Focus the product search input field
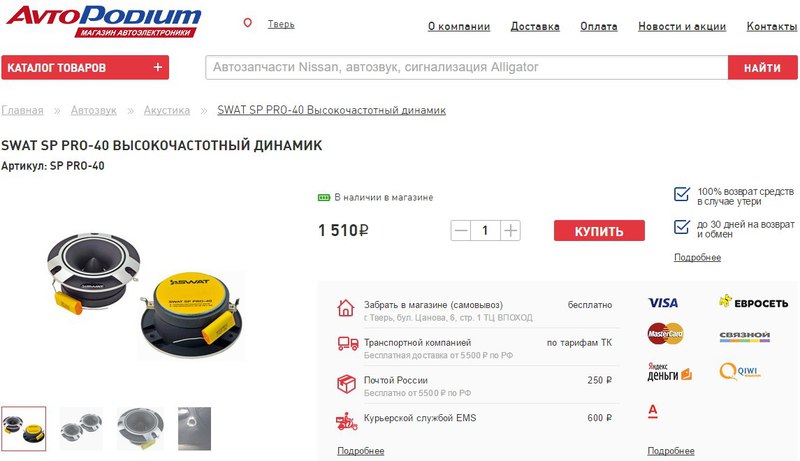This screenshot has width=800, height=461. 466,67
